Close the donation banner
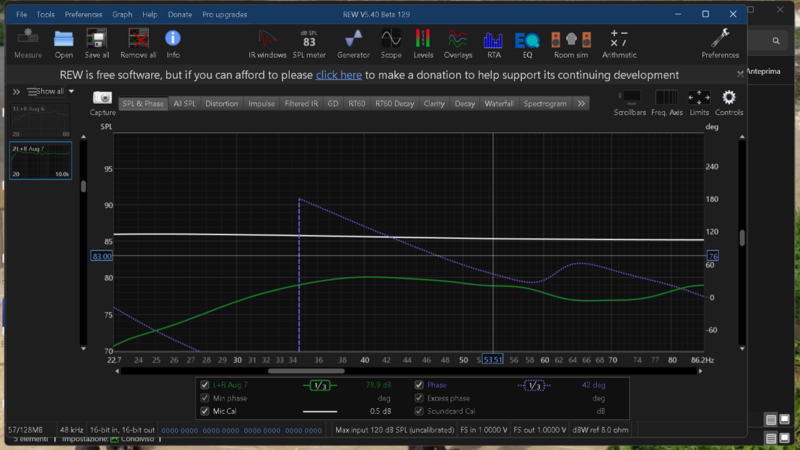This screenshot has height=450, width=800. click(740, 74)
